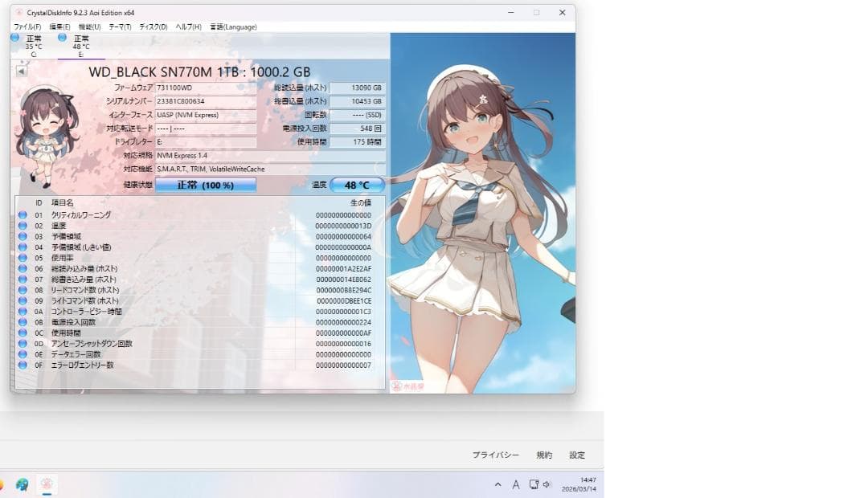Open the 編集(E) menu

tap(59, 27)
